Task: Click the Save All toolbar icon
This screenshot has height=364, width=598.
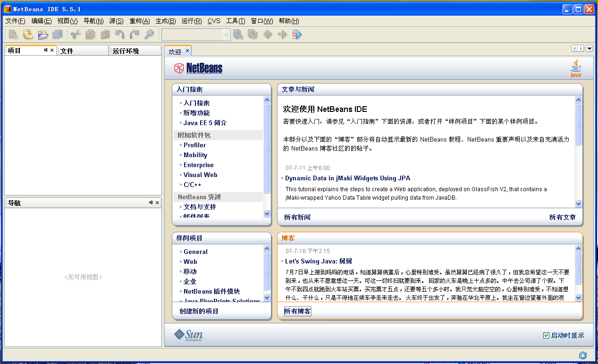Action: pos(58,34)
